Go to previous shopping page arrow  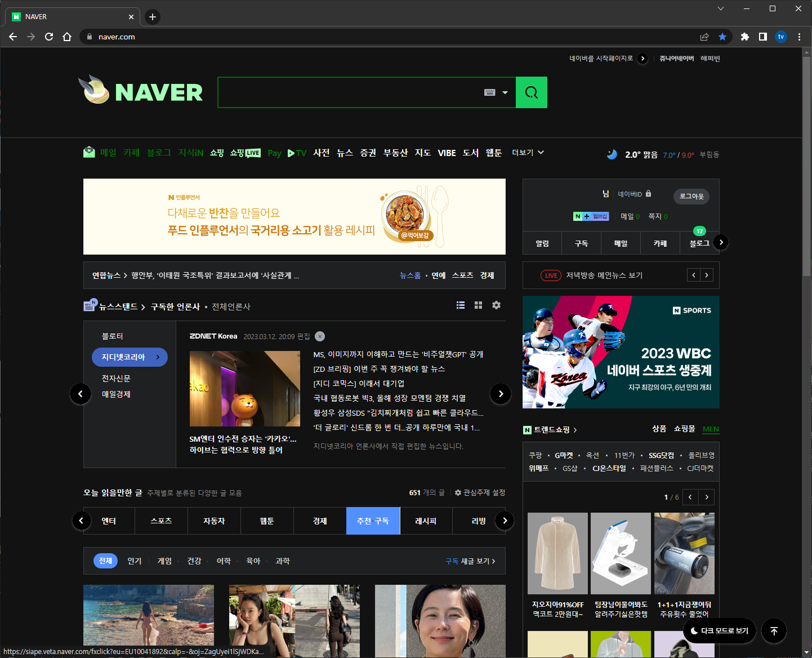point(690,497)
